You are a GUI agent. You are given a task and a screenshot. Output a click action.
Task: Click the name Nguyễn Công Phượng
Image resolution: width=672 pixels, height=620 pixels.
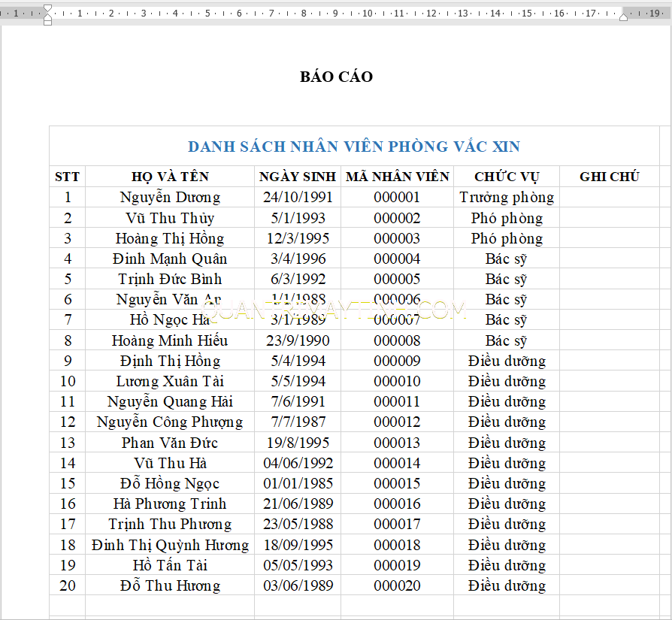(170, 422)
